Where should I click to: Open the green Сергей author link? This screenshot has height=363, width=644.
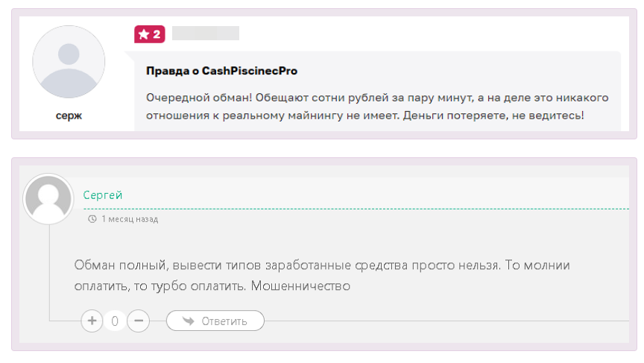[x=103, y=195]
